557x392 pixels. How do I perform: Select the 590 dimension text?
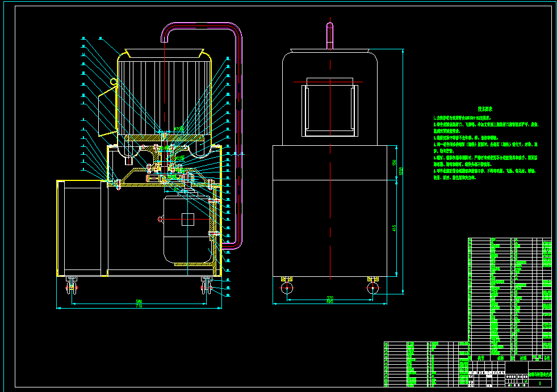[139, 301]
